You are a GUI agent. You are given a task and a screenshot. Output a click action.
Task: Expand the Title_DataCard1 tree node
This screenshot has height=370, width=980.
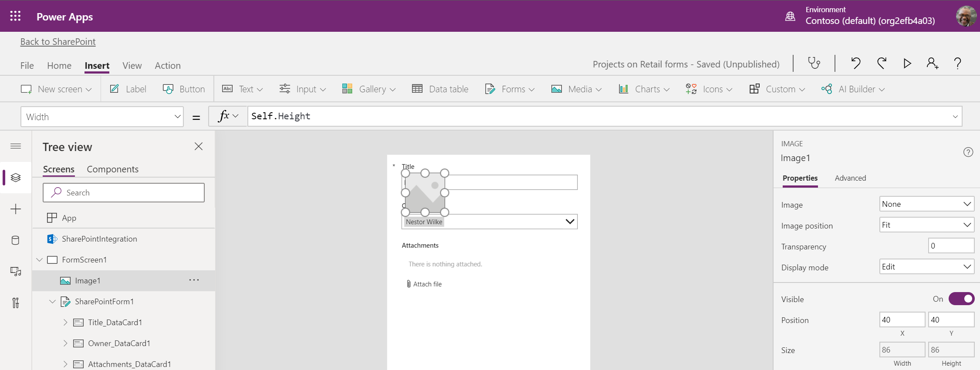[65, 323]
